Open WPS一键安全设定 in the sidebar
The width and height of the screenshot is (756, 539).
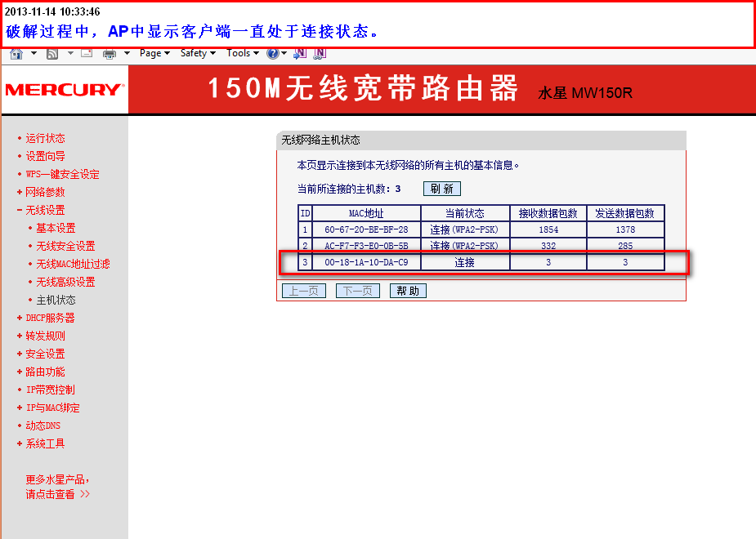62,175
